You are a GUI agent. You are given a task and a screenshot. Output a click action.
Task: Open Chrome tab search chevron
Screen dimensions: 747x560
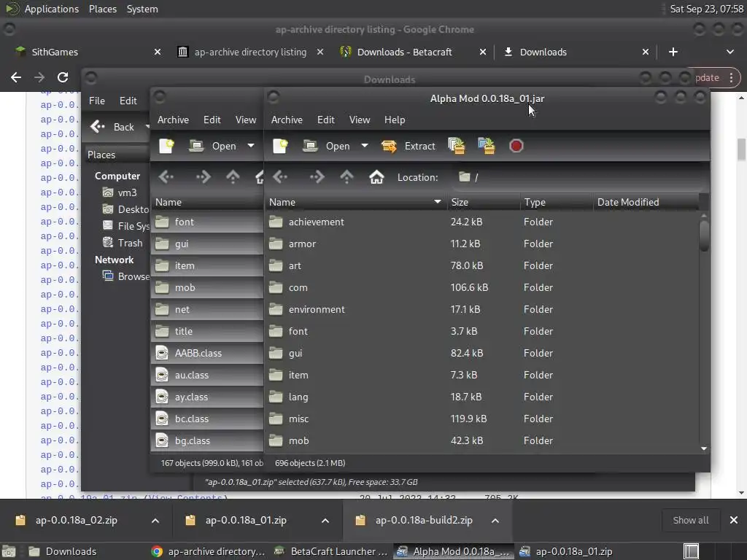pyautogui.click(x=729, y=52)
